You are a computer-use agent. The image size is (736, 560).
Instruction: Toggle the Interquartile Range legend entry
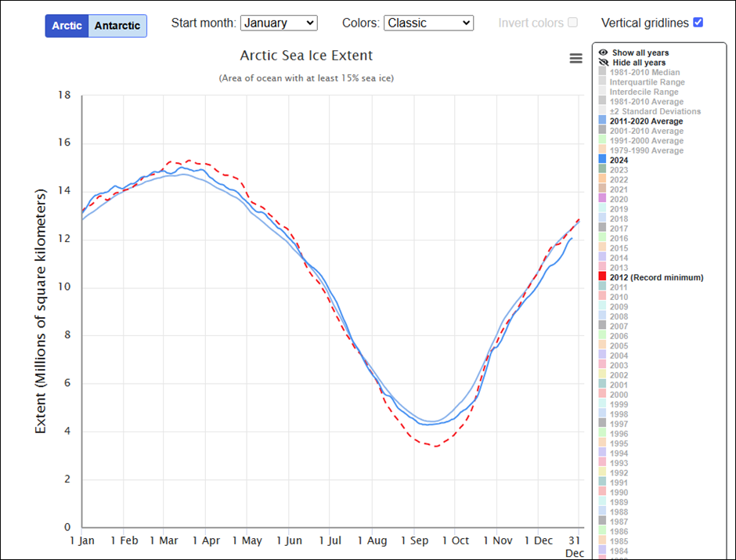[647, 82]
